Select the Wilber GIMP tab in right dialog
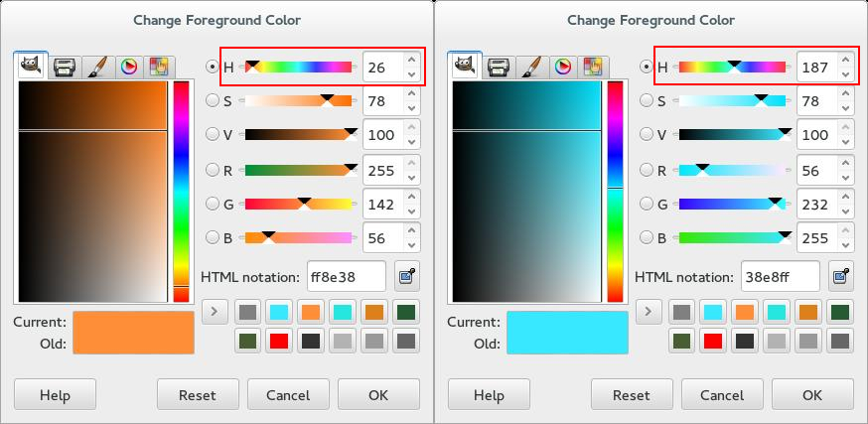The image size is (868, 424). pyautogui.click(x=464, y=67)
